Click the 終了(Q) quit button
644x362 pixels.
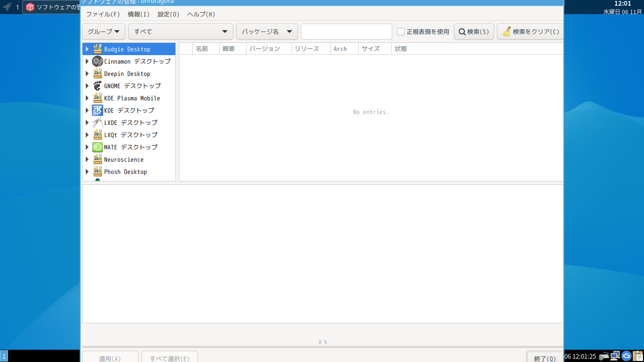tap(545, 356)
